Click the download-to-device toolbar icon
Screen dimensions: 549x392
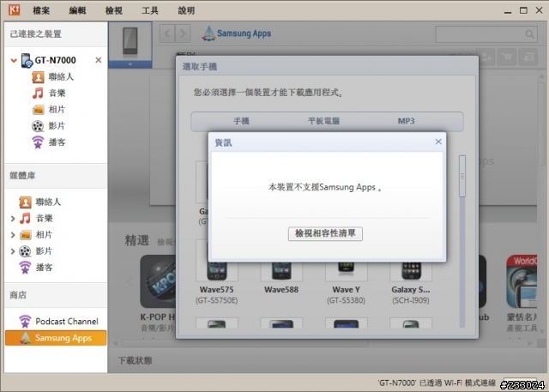click(x=528, y=57)
